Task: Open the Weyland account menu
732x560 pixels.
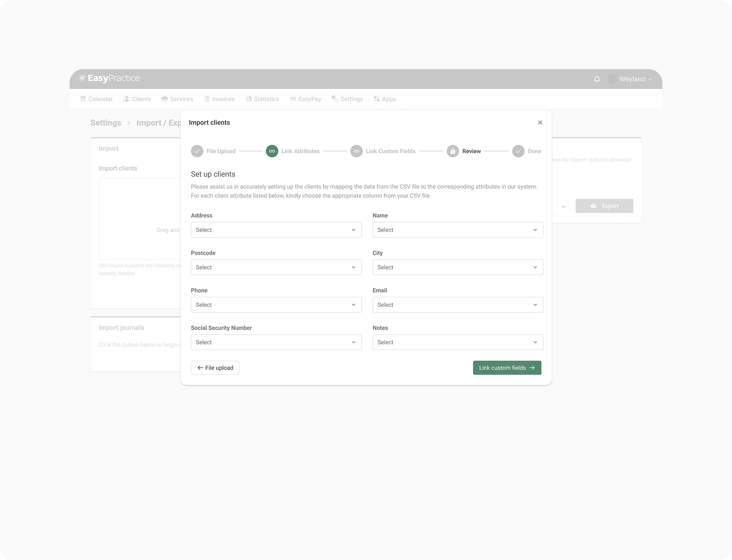Action: pos(631,79)
